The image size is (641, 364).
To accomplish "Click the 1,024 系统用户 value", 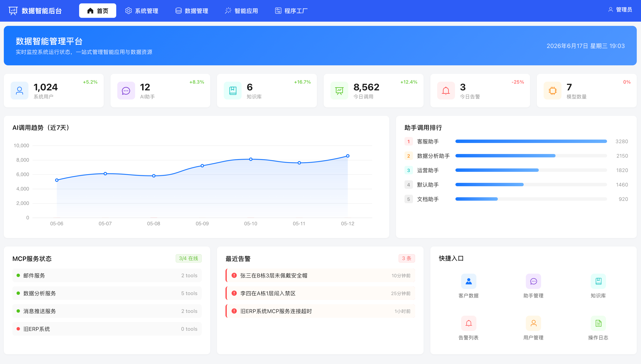I will click(45, 87).
